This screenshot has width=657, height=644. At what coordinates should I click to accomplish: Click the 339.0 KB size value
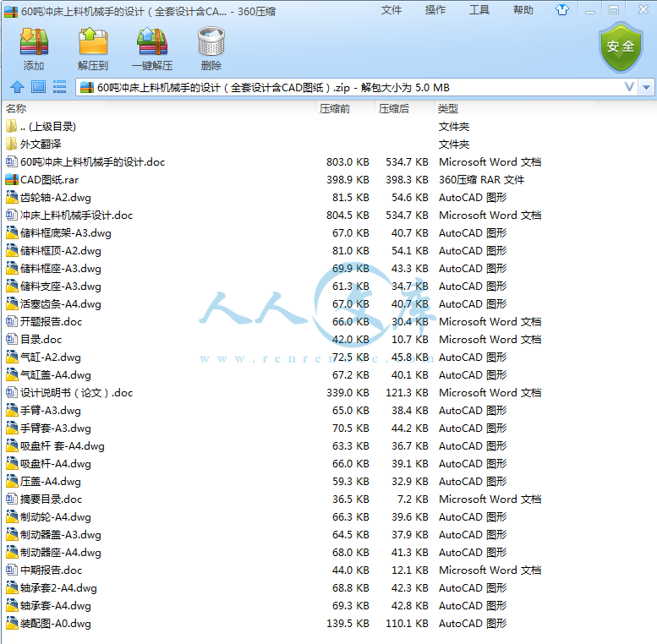click(348, 393)
